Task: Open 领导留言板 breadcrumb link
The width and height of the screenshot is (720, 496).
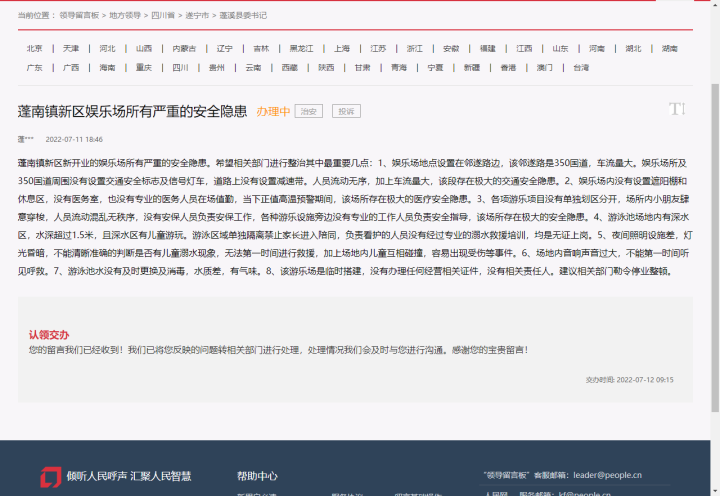Action: 79,15
